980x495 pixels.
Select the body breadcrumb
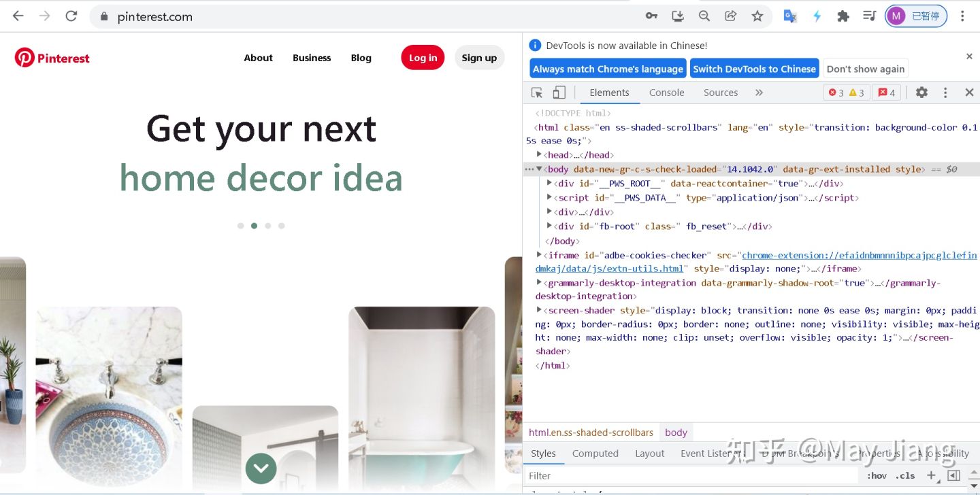tap(676, 432)
